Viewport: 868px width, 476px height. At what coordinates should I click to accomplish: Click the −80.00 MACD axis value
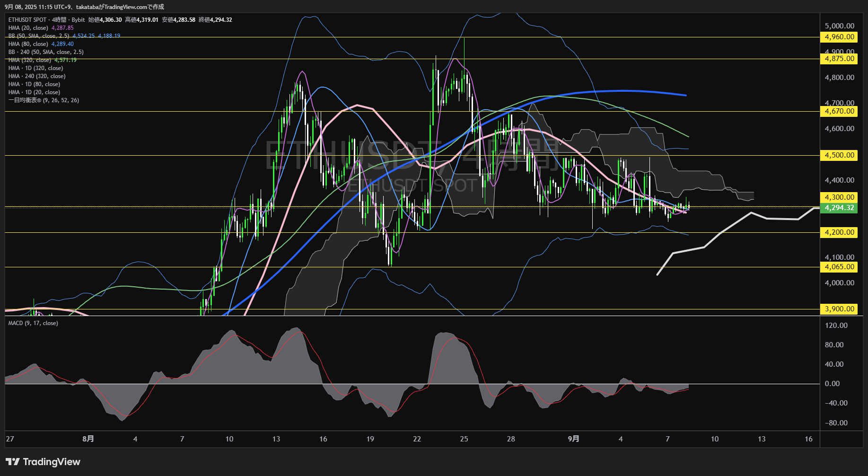(836, 423)
